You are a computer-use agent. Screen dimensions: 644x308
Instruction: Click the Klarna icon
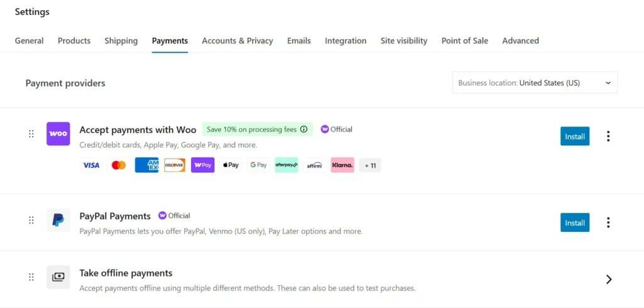click(343, 165)
